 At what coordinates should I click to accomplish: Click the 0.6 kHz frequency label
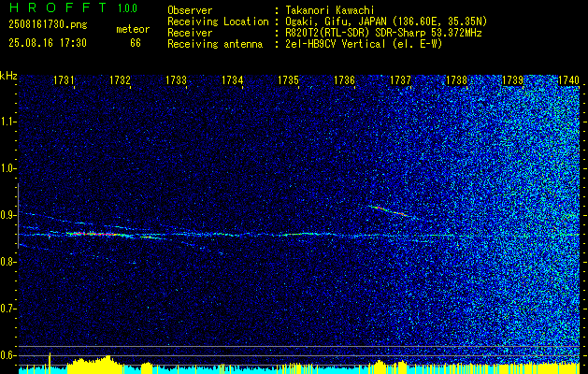7,355
